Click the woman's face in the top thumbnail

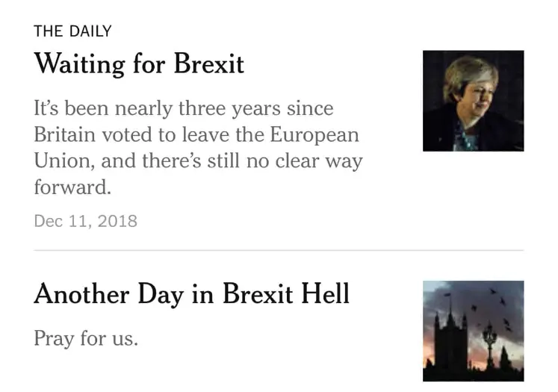coord(466,82)
